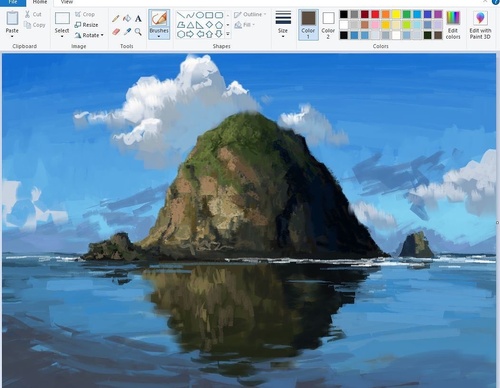Choose the Right arrow shape
This screenshot has height=388, width=500.
(x=190, y=34)
